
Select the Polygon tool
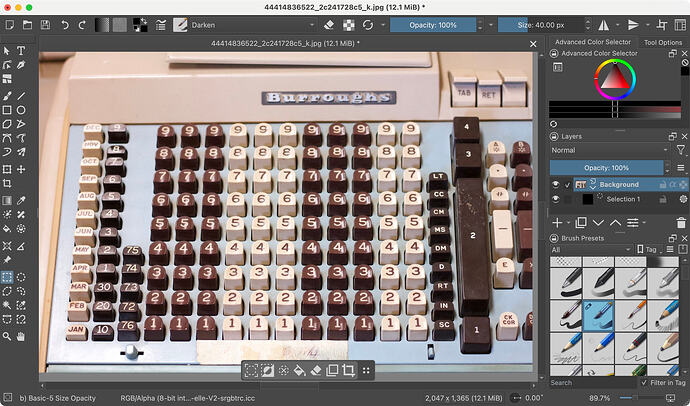pyautogui.click(x=7, y=124)
